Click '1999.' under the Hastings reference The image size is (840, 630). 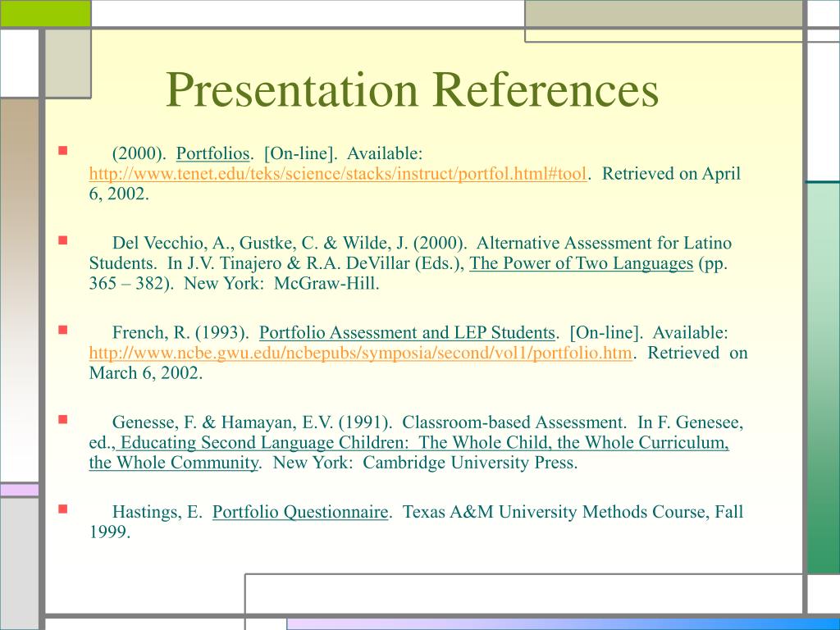(110, 532)
